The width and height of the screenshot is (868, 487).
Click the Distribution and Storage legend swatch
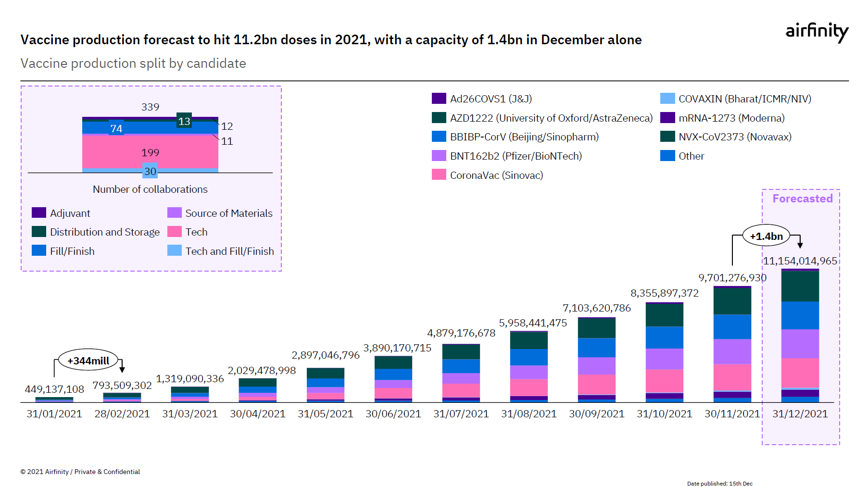point(39,232)
